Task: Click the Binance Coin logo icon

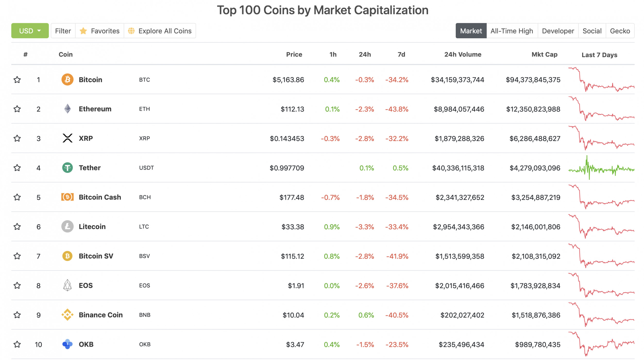Action: (x=67, y=315)
